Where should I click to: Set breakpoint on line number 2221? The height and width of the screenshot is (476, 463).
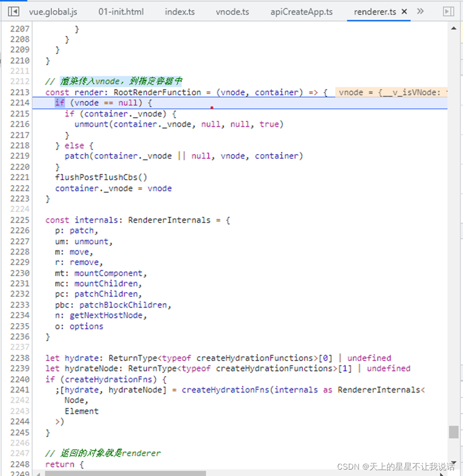[20, 177]
